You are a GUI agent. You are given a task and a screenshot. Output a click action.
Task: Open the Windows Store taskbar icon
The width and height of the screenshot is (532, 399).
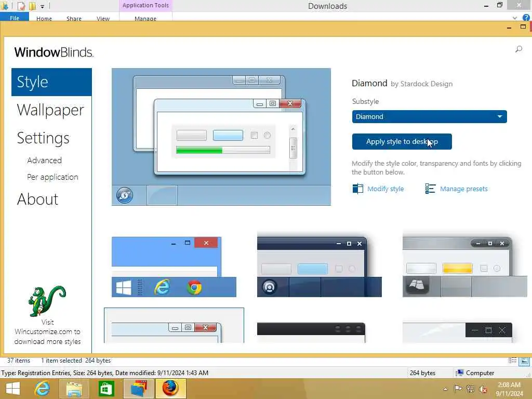coord(106,389)
